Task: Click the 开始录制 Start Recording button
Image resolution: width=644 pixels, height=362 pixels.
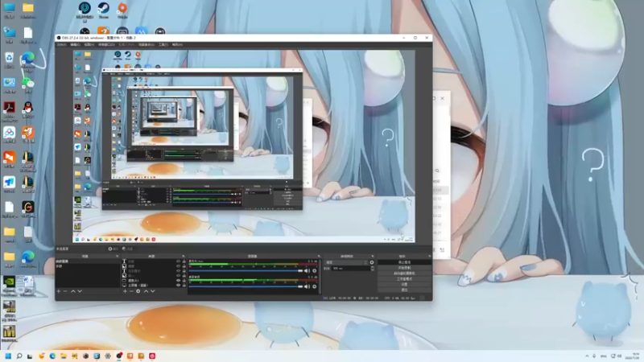Action: tap(405, 268)
